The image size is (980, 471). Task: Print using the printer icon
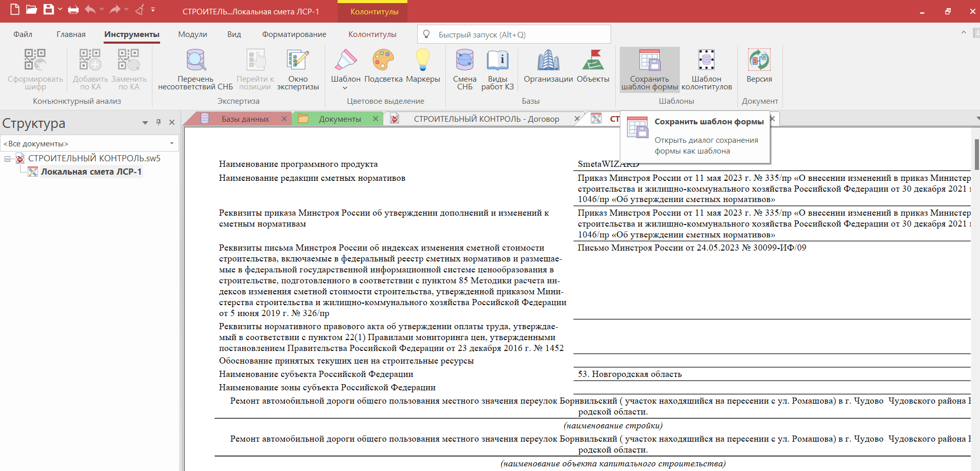pyautogui.click(x=73, y=10)
